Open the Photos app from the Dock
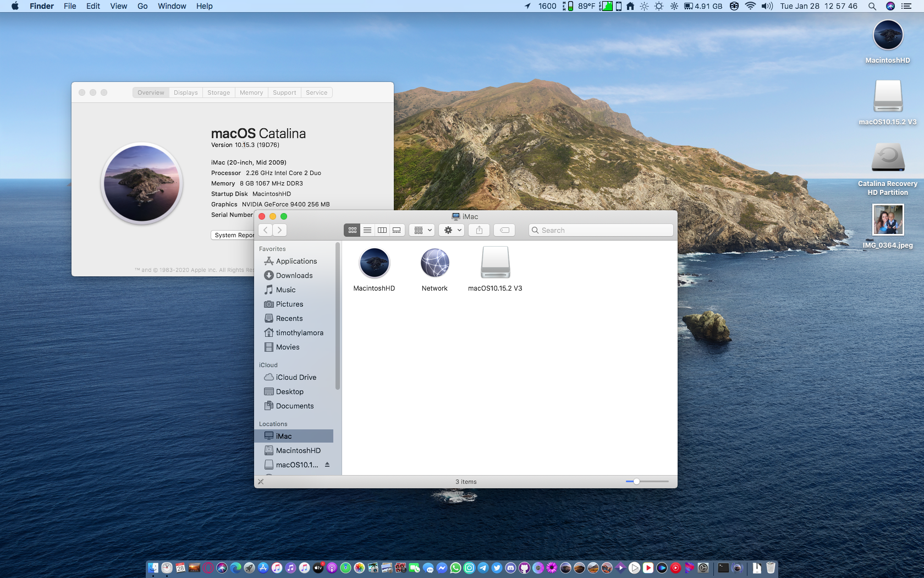 359,568
